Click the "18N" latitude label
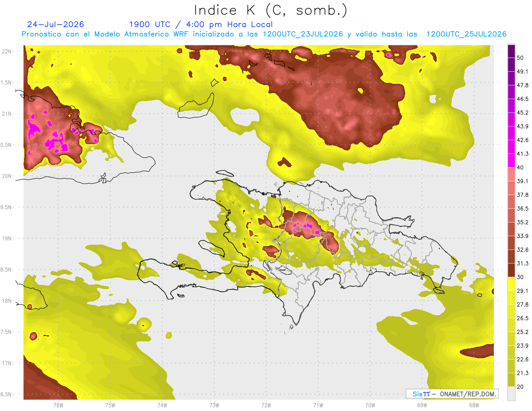Viewport: 532px width, 411px height. (x=7, y=301)
